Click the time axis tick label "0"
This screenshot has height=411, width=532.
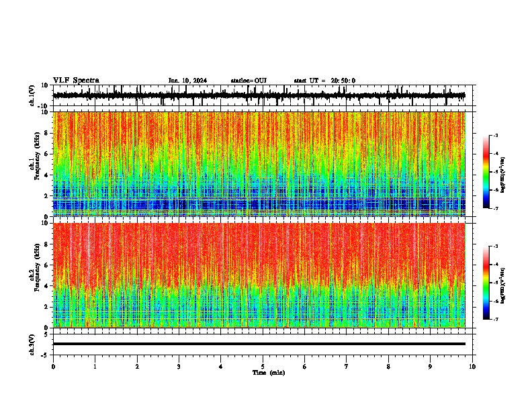(53, 367)
